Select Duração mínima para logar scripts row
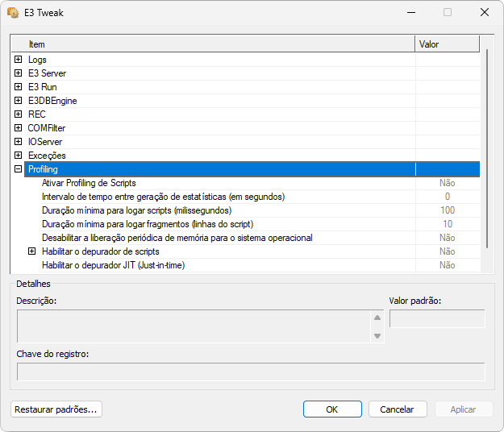 [136, 210]
